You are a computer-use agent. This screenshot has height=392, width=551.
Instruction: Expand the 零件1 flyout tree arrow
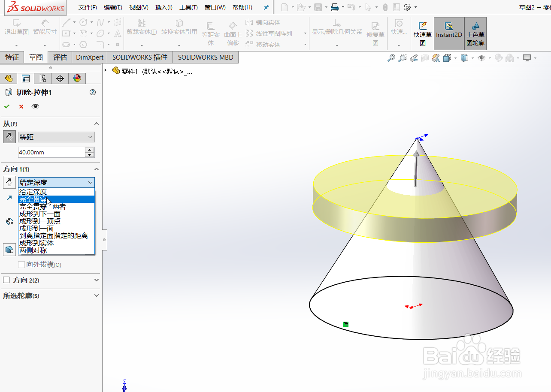(x=106, y=70)
